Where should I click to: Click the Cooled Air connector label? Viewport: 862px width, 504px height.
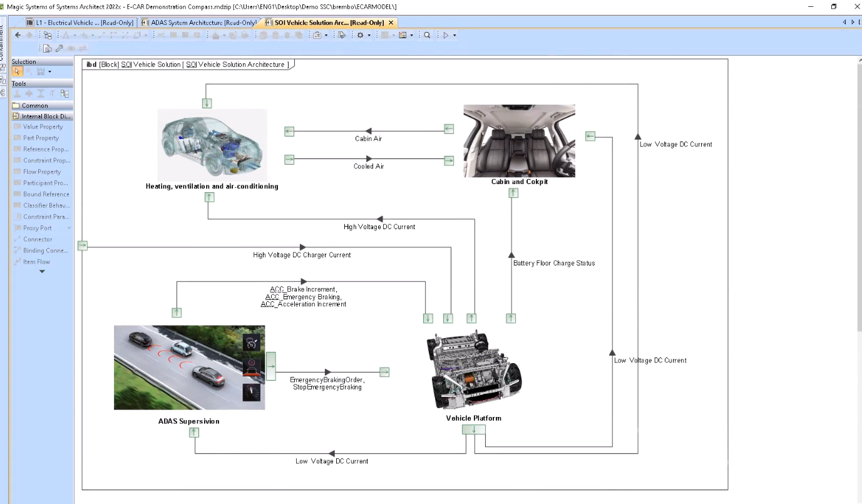(369, 167)
